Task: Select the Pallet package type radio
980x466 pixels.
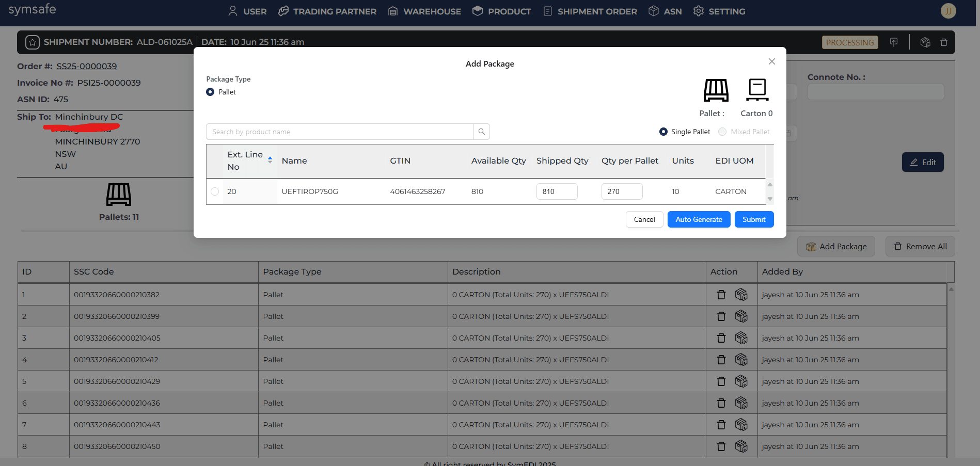Action: 210,92
